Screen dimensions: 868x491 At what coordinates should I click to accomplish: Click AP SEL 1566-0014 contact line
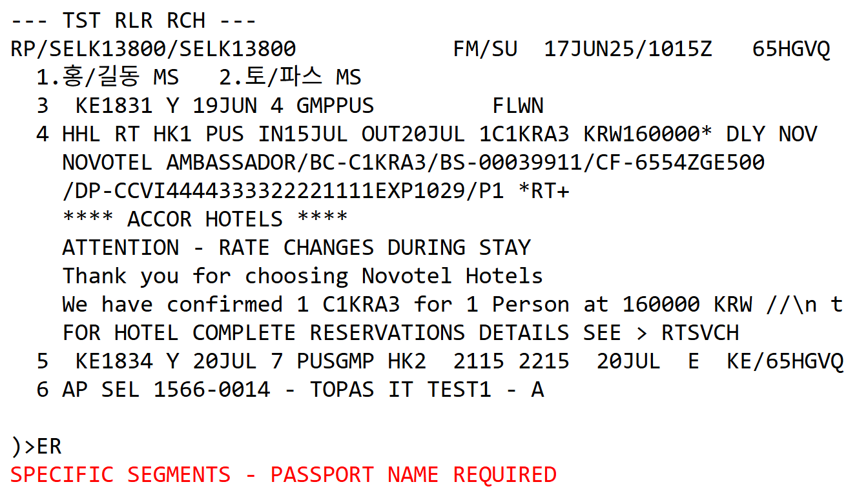(x=290, y=390)
